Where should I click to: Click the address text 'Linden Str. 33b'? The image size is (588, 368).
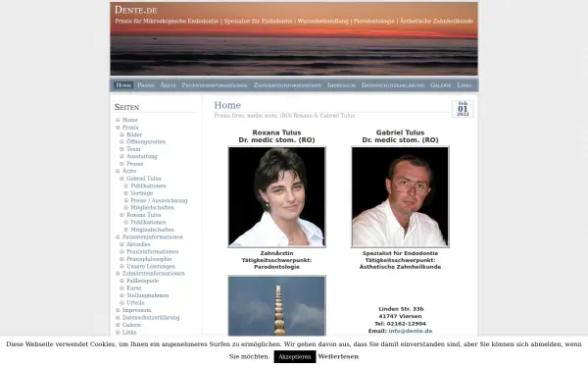click(401, 309)
